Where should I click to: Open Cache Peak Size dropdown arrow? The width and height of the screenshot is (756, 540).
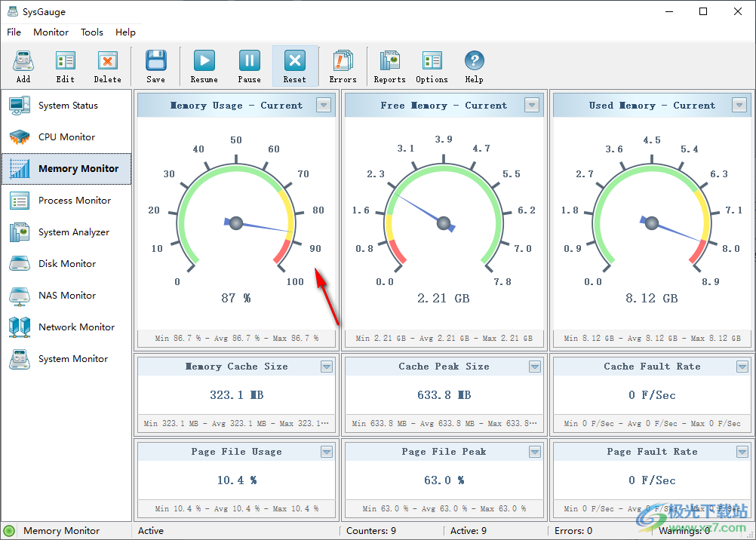pos(535,367)
